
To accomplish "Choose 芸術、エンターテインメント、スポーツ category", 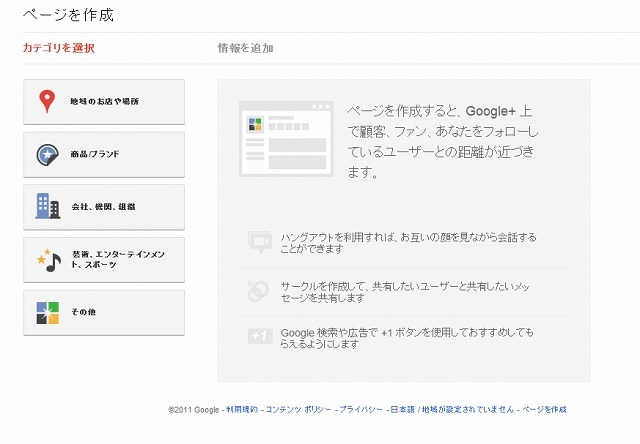I will (104, 260).
